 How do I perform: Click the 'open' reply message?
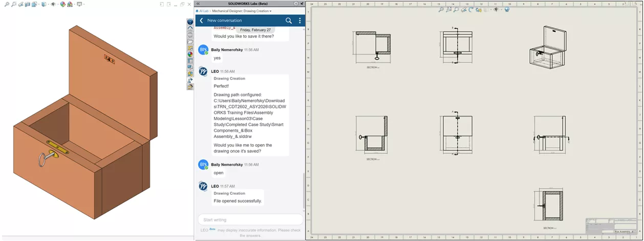219,173
